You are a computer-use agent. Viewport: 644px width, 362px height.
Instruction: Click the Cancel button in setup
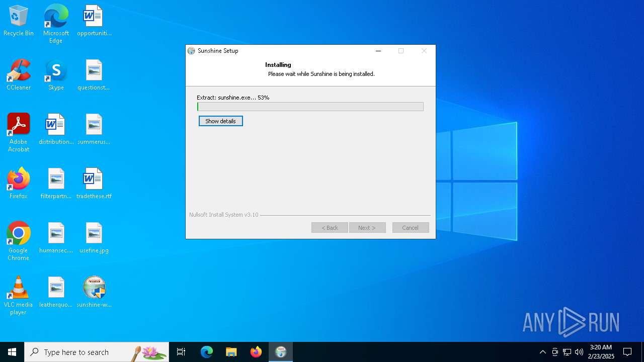pyautogui.click(x=411, y=228)
